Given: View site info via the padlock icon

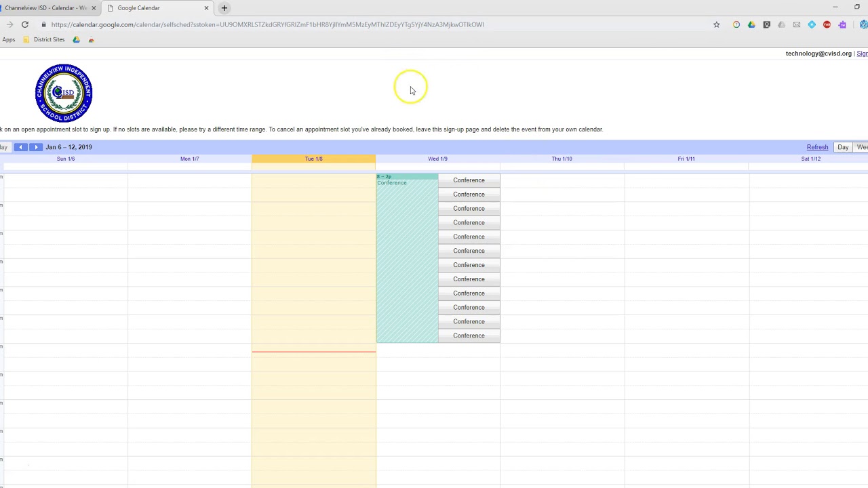Looking at the screenshot, I should [x=43, y=24].
